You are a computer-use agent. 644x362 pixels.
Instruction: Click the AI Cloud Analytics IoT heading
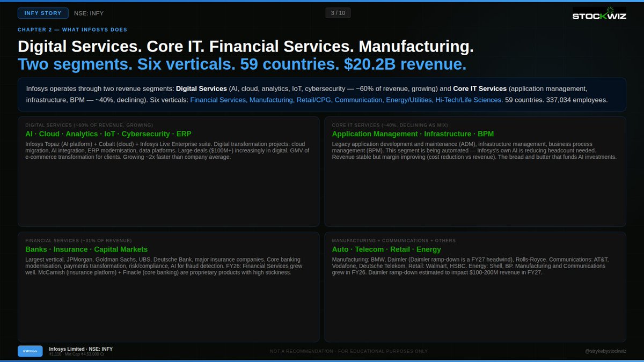[x=108, y=134]
